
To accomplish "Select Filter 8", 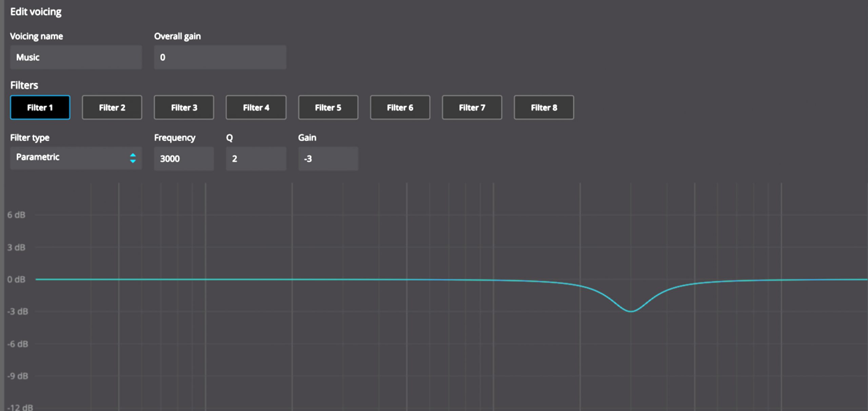I will coord(544,107).
